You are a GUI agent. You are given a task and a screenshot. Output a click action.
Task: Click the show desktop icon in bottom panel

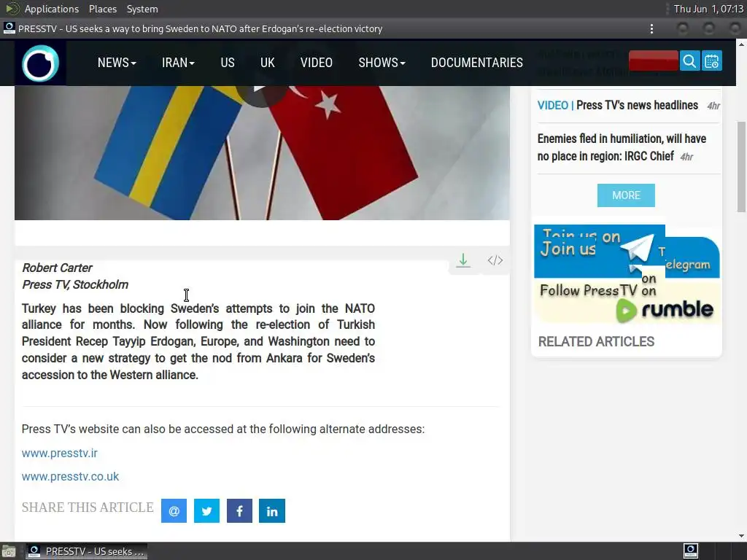(9, 551)
